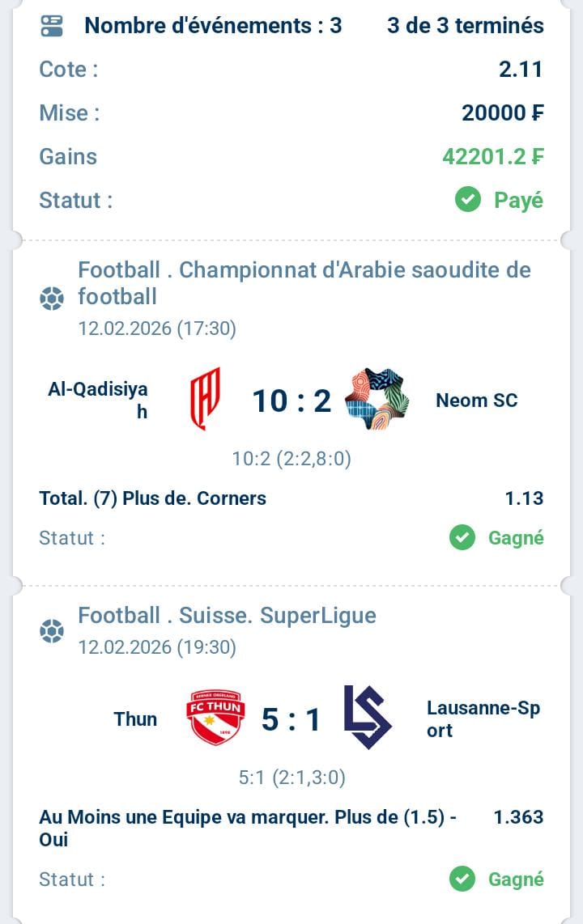Viewport: 583px width, 924px height.
Task: Open the Football Suisse SuperLigue league
Action: click(x=227, y=616)
